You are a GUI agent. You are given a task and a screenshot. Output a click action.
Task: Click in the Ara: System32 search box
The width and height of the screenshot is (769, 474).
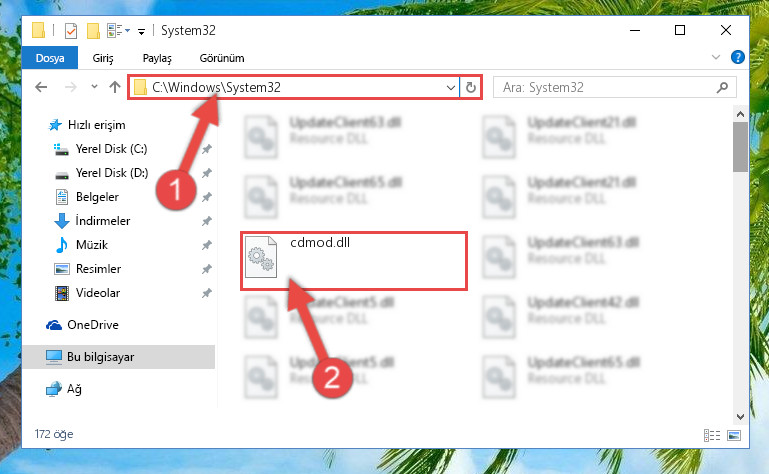click(606, 87)
